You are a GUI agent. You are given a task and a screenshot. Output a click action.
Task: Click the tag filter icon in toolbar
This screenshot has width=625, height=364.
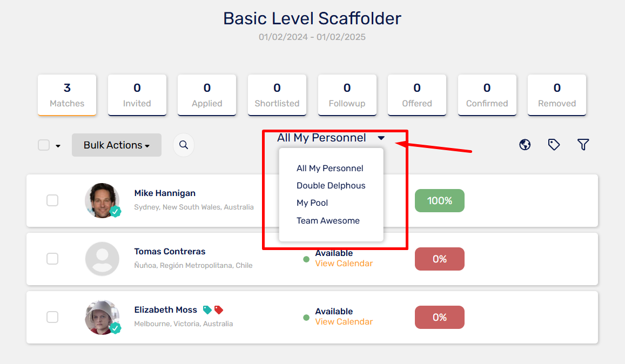click(554, 144)
